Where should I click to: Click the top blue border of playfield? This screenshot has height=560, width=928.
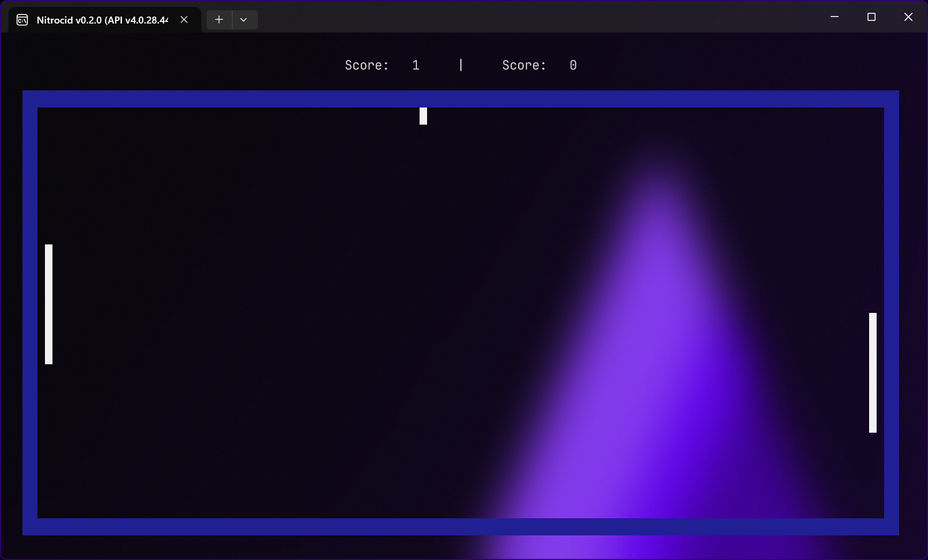pyautogui.click(x=460, y=99)
